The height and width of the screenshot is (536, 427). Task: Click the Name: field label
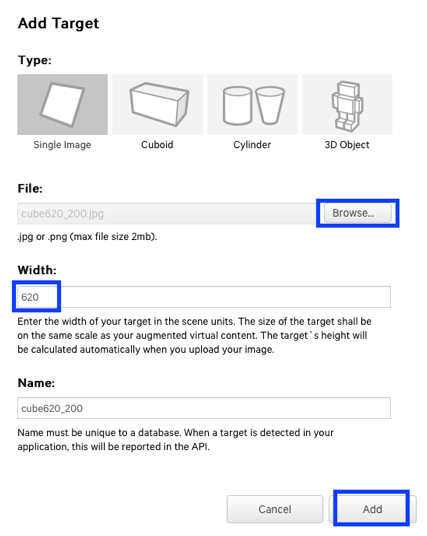click(x=36, y=383)
